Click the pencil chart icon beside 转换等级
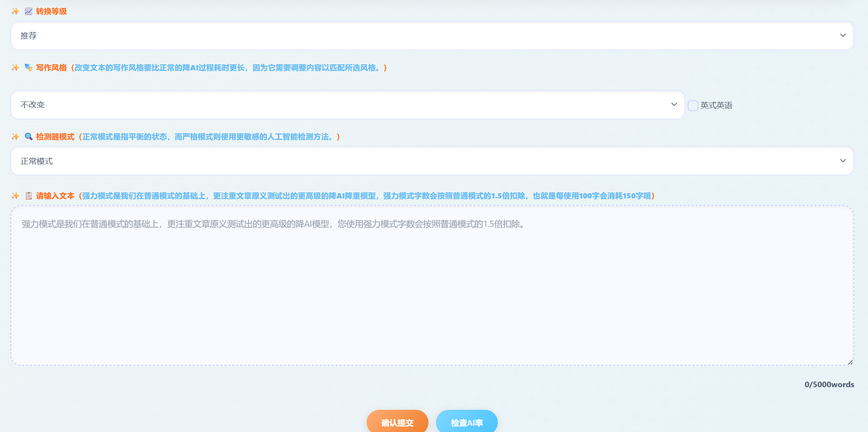 (x=28, y=12)
